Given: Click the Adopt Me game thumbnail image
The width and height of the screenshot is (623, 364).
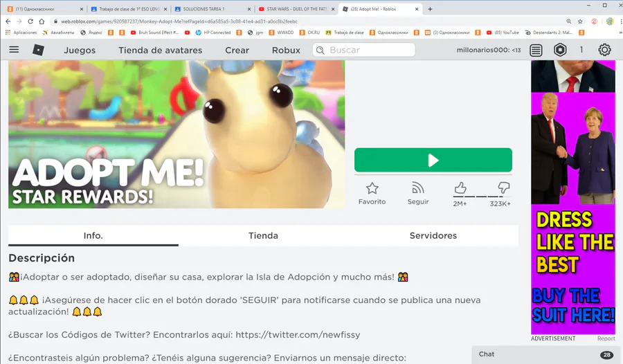Looking at the screenshot, I should point(177,134).
